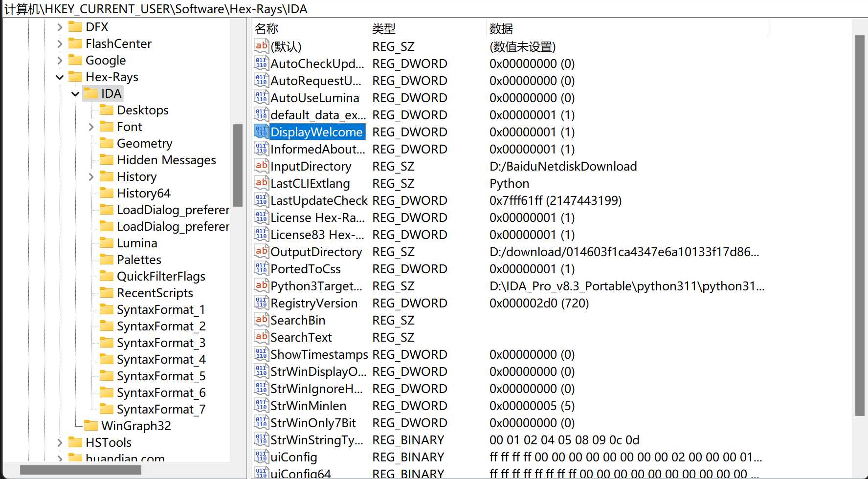This screenshot has height=479, width=868.
Task: Select the Python3Target... value name
Action: (316, 286)
